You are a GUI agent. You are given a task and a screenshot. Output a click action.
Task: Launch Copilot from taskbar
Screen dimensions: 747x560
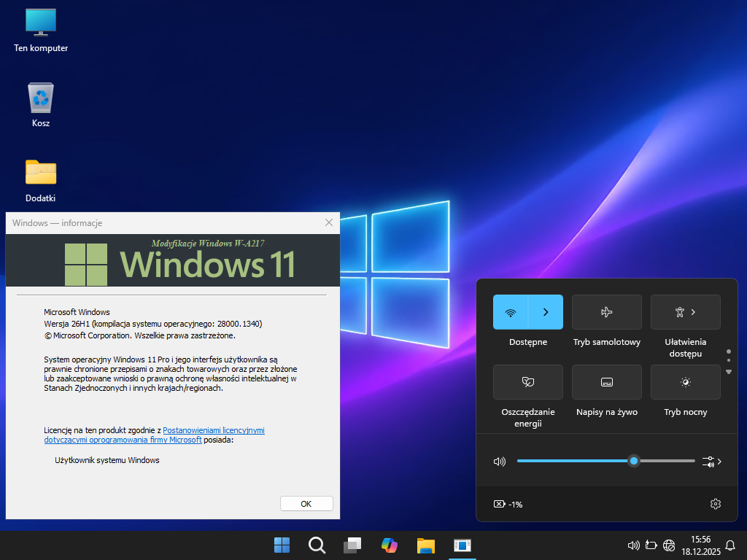click(x=389, y=545)
